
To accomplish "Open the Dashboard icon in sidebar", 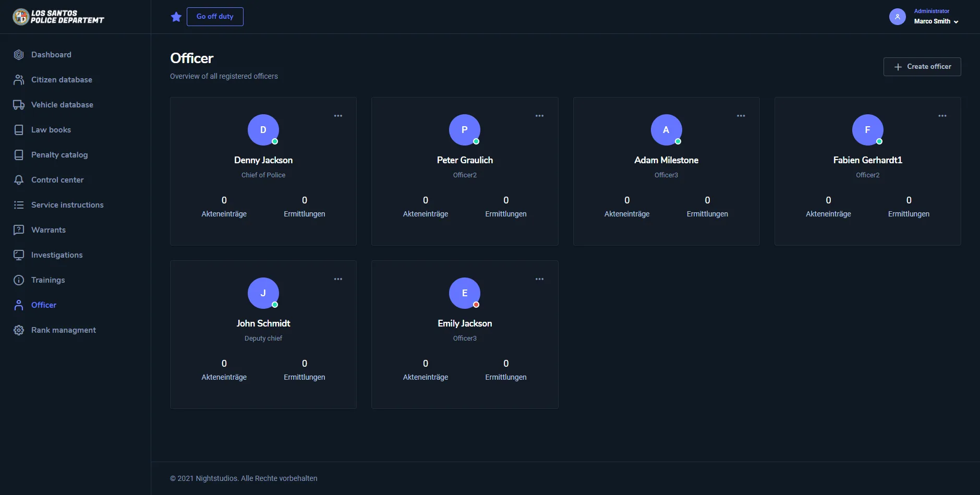I will pyautogui.click(x=19, y=55).
